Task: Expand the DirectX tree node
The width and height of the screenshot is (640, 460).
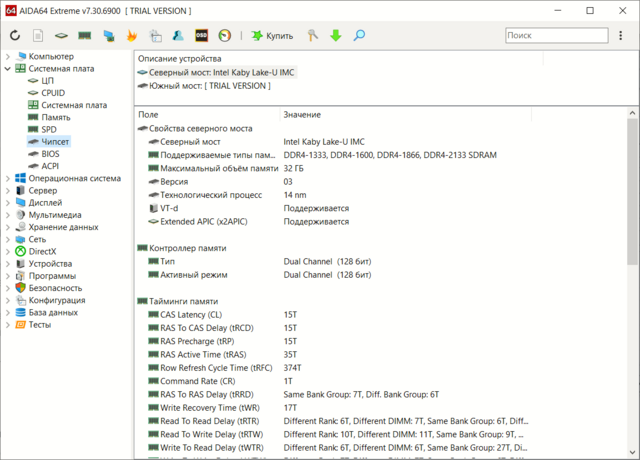Action: point(8,252)
